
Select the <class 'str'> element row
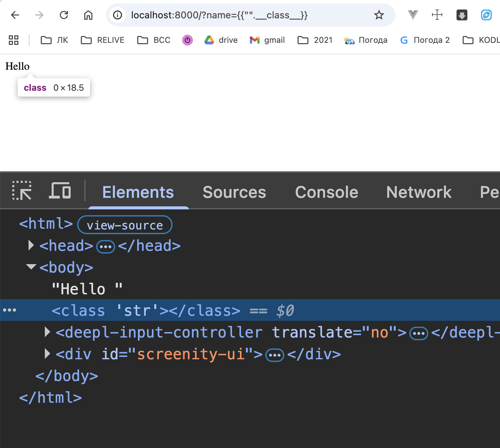[250, 310]
